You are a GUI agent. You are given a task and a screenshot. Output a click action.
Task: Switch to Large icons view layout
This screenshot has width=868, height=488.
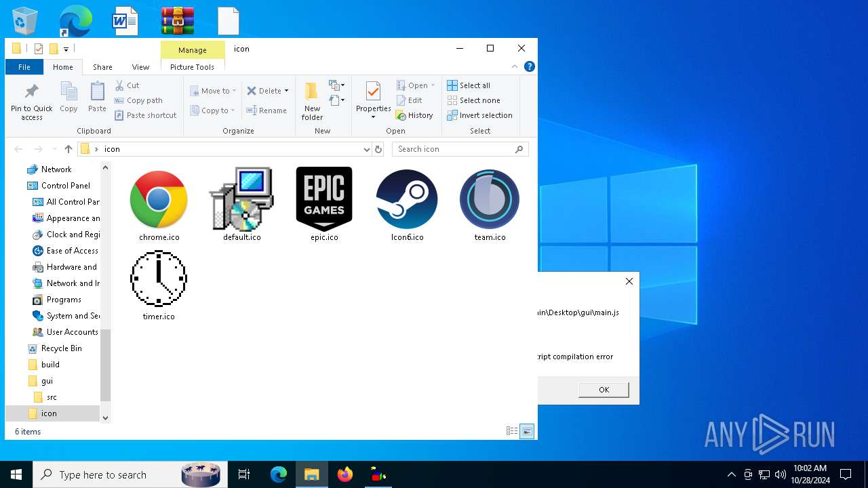(527, 431)
